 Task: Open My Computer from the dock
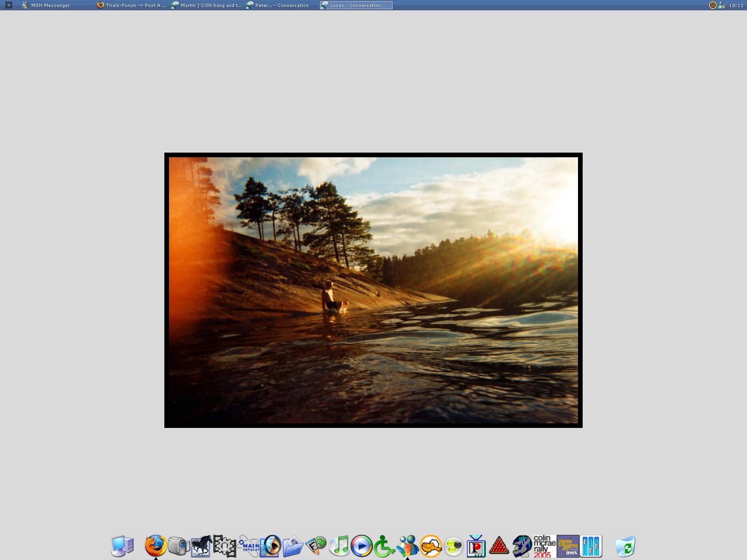[x=122, y=546]
